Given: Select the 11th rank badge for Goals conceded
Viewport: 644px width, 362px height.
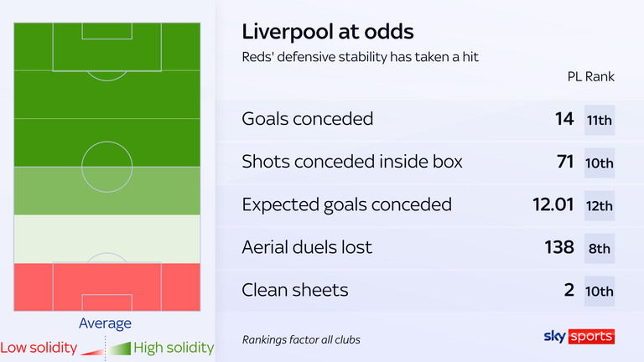Looking at the screenshot, I should click(600, 121).
